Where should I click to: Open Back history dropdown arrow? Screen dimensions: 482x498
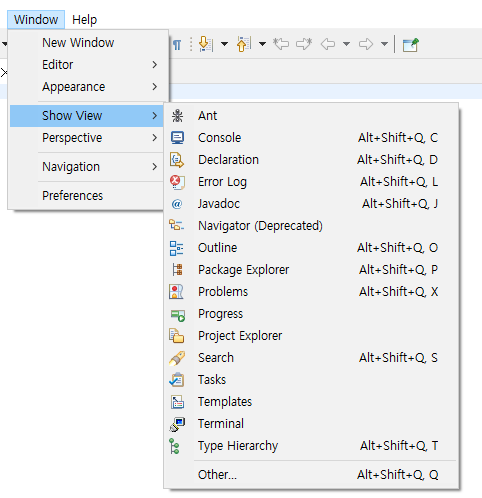point(346,44)
